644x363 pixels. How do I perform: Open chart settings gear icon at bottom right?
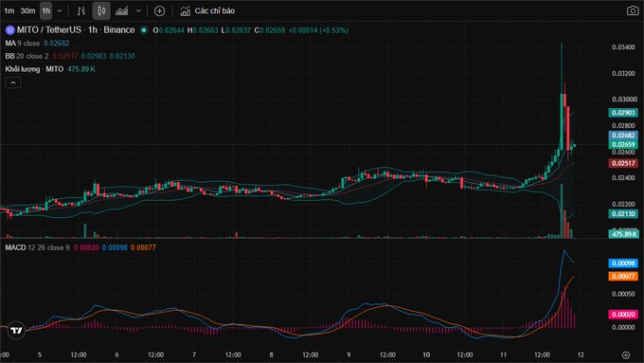point(625,354)
